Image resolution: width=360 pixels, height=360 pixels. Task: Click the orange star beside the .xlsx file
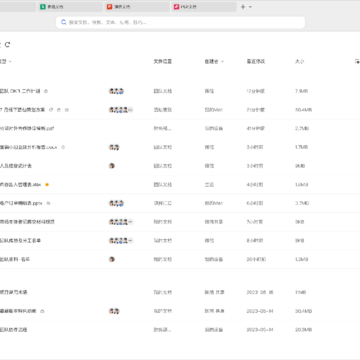pyautogui.click(x=47, y=184)
